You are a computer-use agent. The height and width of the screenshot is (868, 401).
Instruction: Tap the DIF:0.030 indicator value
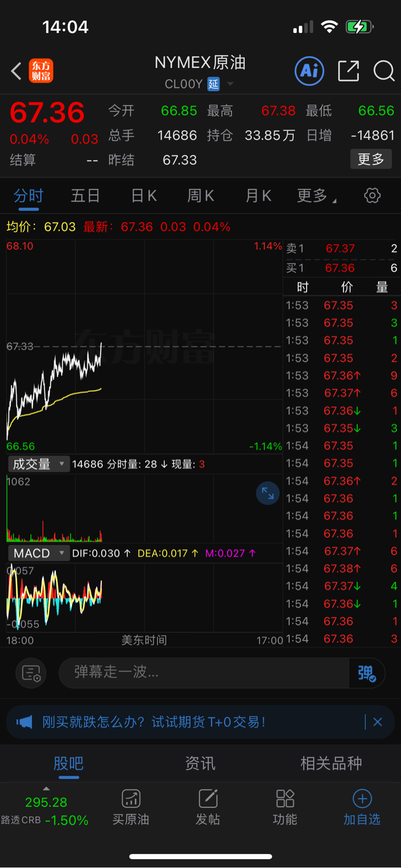click(101, 553)
